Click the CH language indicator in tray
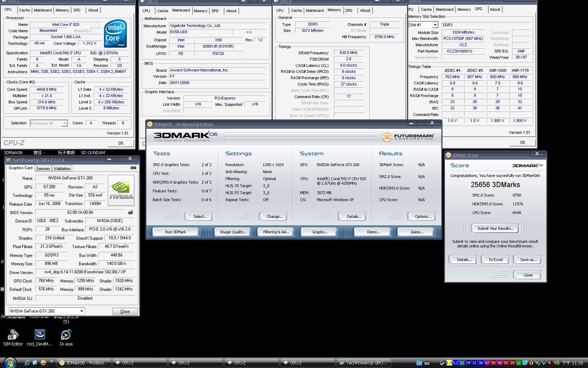The width and height of the screenshot is (588, 368). pos(419,363)
